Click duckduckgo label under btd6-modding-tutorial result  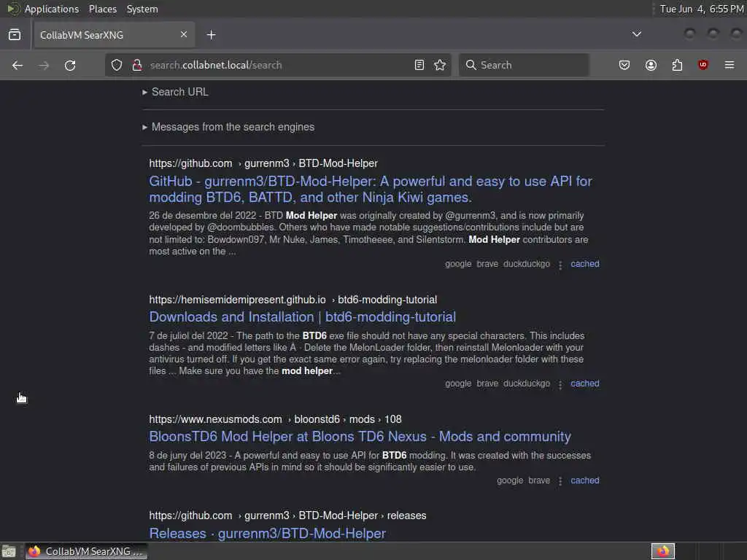click(x=527, y=384)
